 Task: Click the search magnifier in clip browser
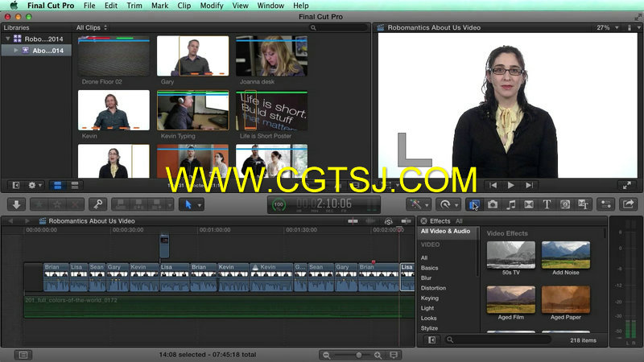click(313, 27)
